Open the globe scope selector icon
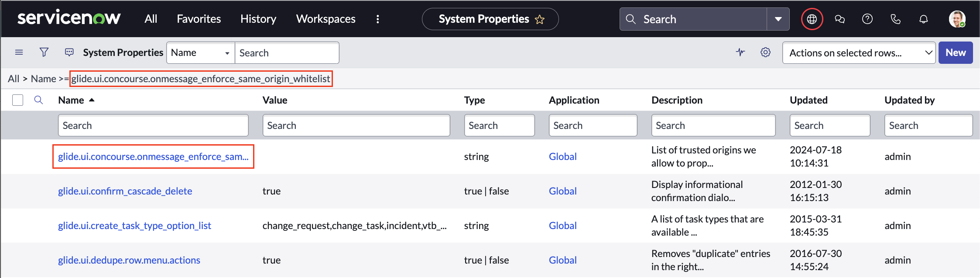Viewport: 980px width, 278px height. coord(812,19)
